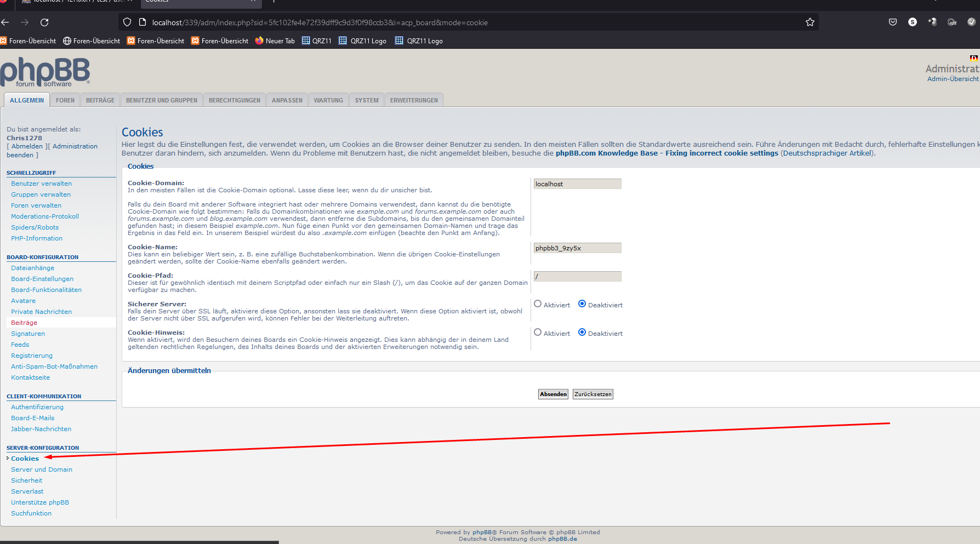This screenshot has width=980, height=544.
Task: Open the grey checkmark extension icon
Action: pyautogui.click(x=971, y=22)
